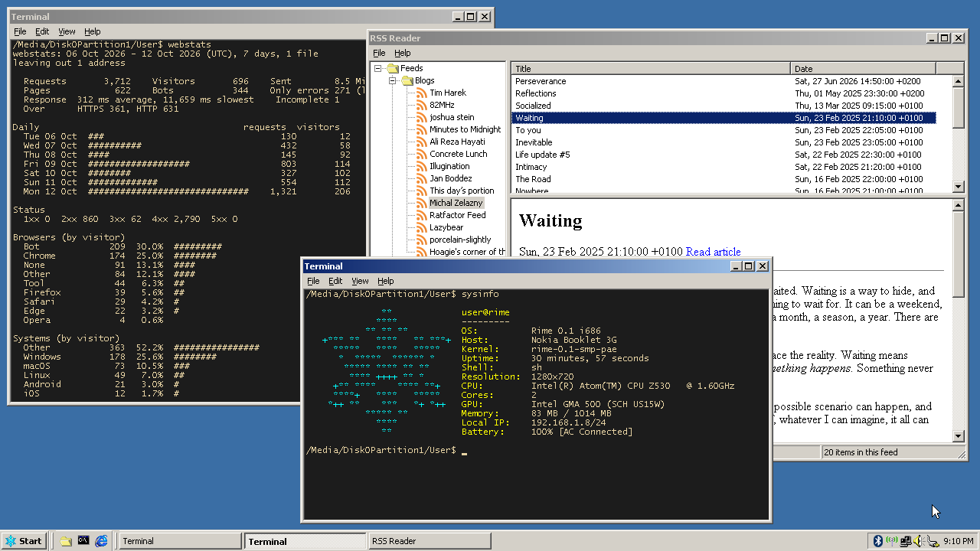Click the Michal Zelazny feed
The image size is (980, 551).
pyautogui.click(x=456, y=203)
